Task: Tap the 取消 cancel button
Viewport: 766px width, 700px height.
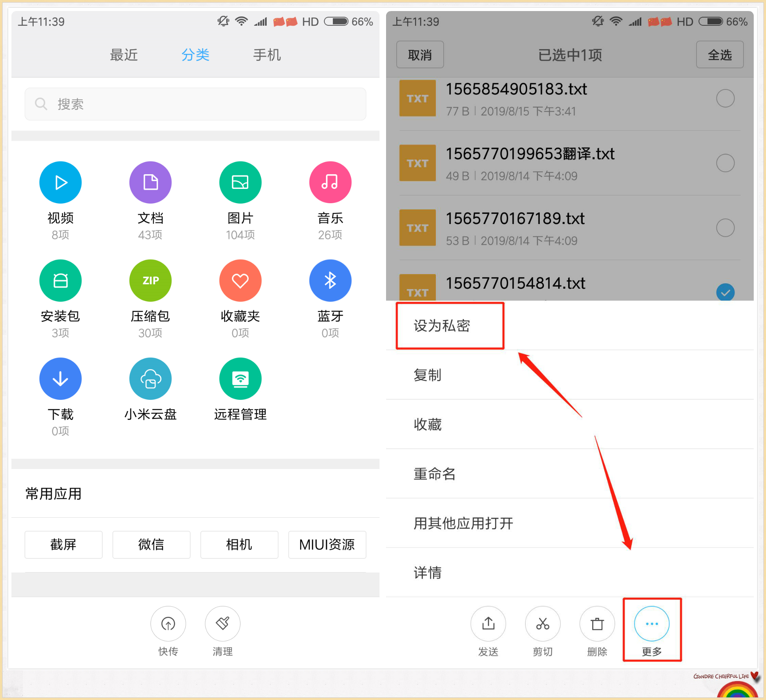Action: [420, 54]
